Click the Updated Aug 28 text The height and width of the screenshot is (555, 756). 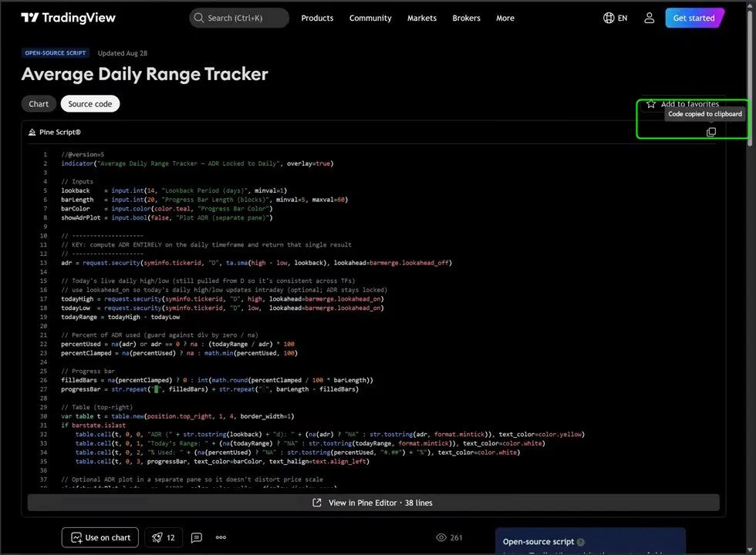click(123, 53)
